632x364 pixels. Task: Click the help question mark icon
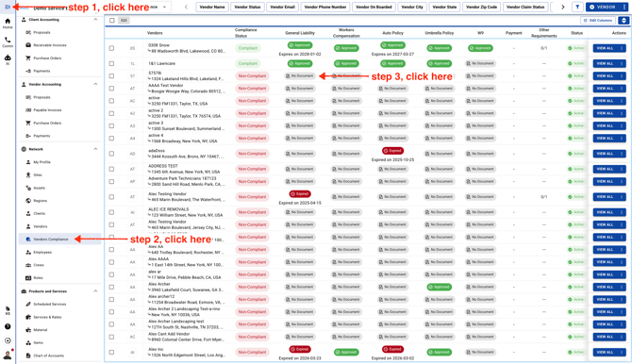tap(8, 326)
